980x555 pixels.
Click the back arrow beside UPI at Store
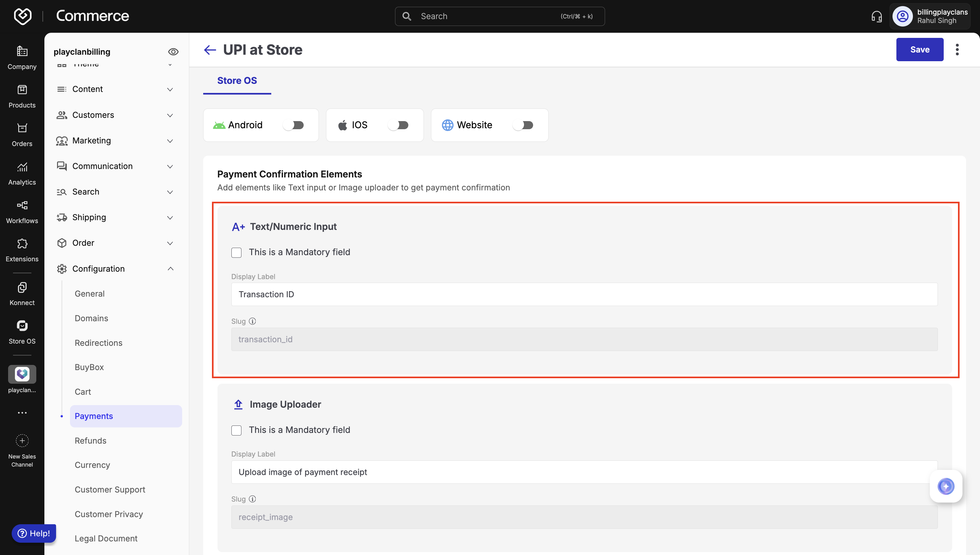click(210, 50)
